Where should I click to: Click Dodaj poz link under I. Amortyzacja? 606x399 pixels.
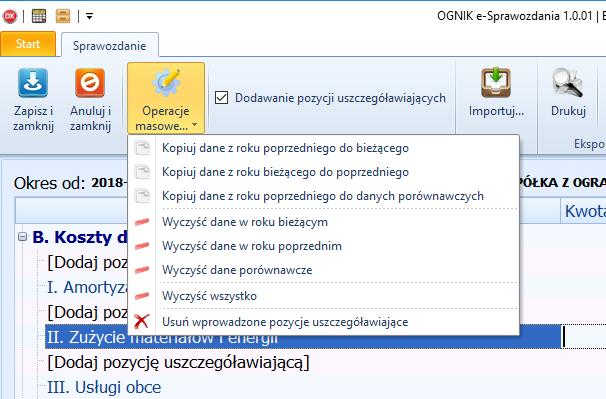87,312
